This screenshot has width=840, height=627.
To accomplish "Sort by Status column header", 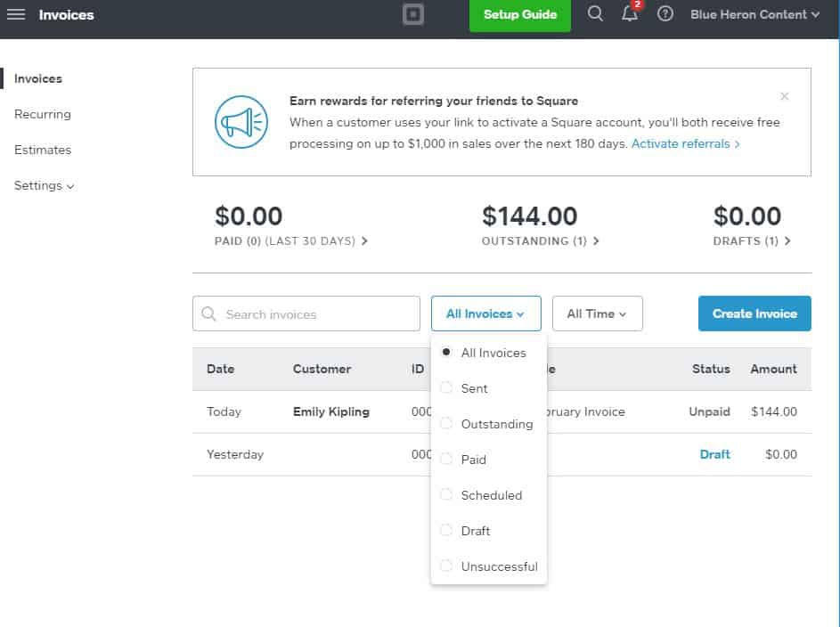I will 711,369.
